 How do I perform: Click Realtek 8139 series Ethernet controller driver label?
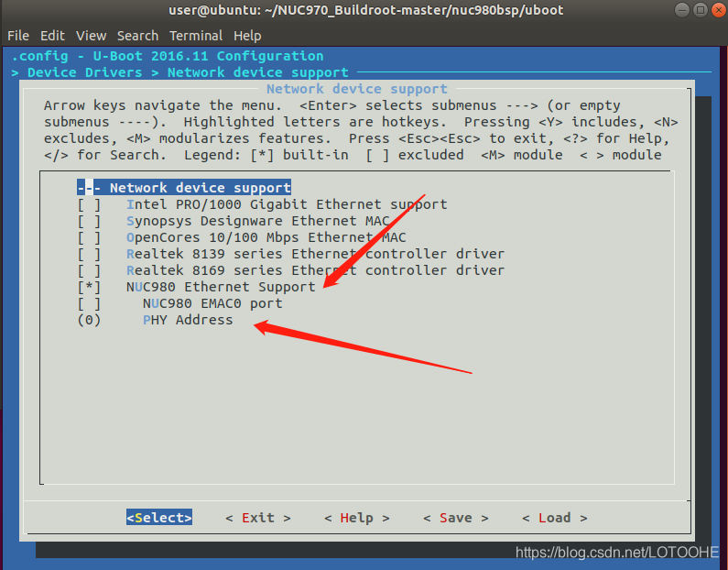[315, 254]
